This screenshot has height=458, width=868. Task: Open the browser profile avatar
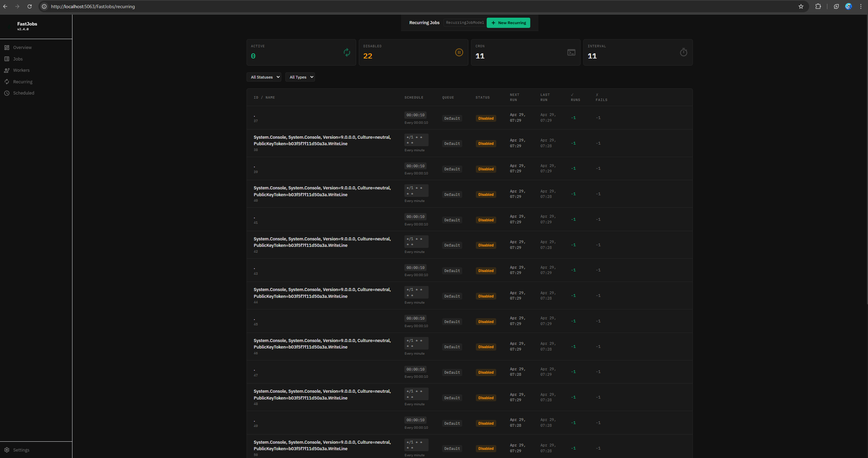849,6
